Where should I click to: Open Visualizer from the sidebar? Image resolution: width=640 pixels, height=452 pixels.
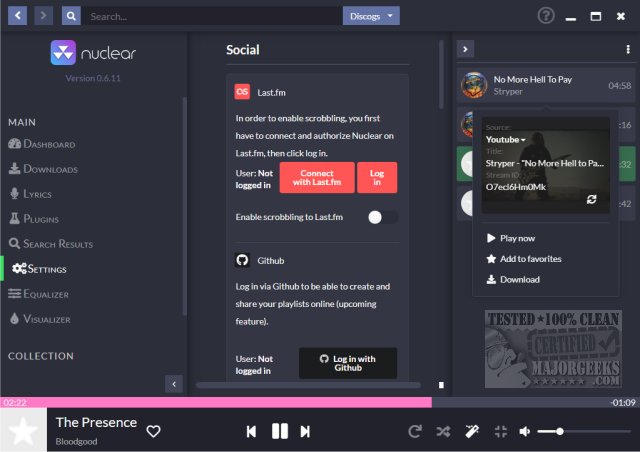pos(40,319)
